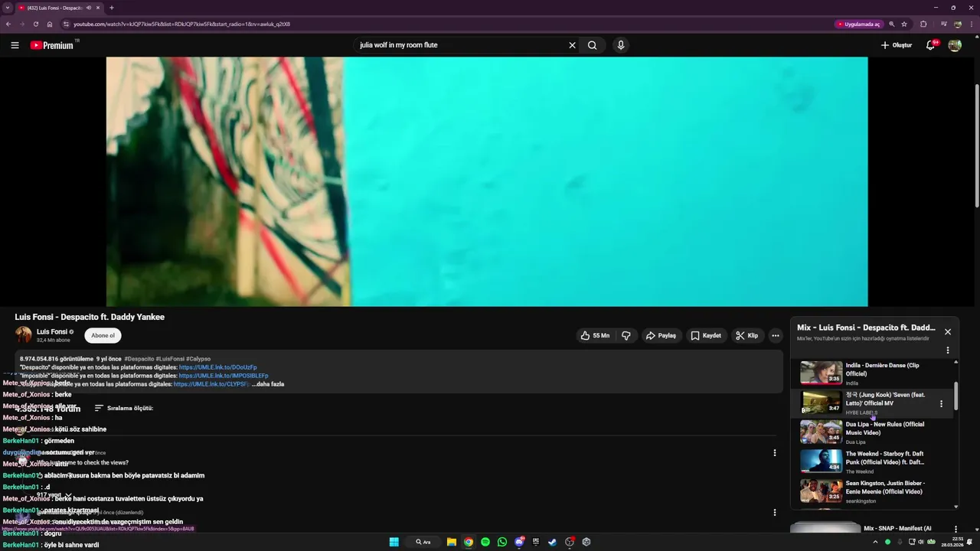Open WhatsApp from the taskbar

pos(502,542)
